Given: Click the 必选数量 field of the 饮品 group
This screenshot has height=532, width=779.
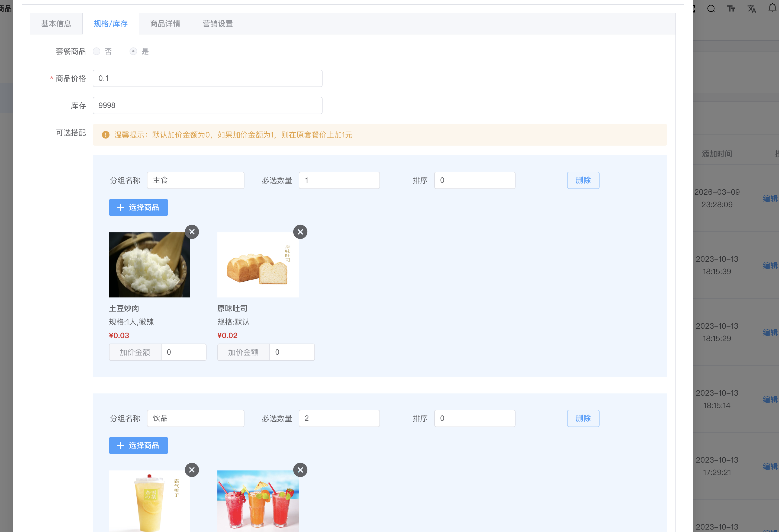Looking at the screenshot, I should (339, 418).
